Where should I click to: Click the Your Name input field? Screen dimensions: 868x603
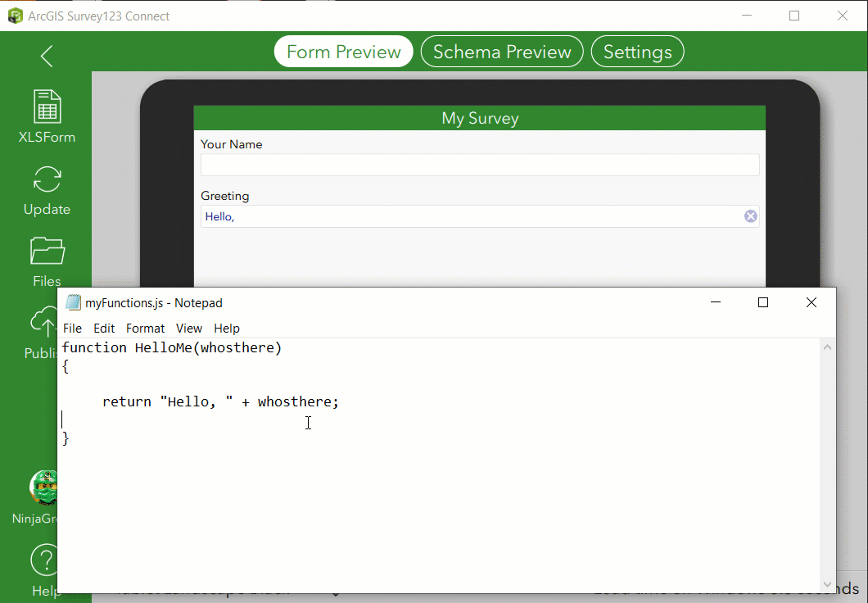pos(479,164)
